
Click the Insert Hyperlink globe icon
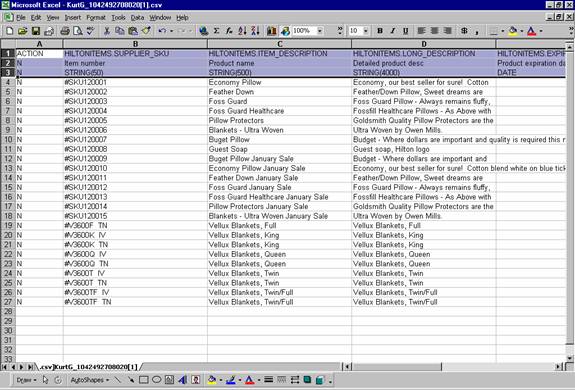point(203,31)
